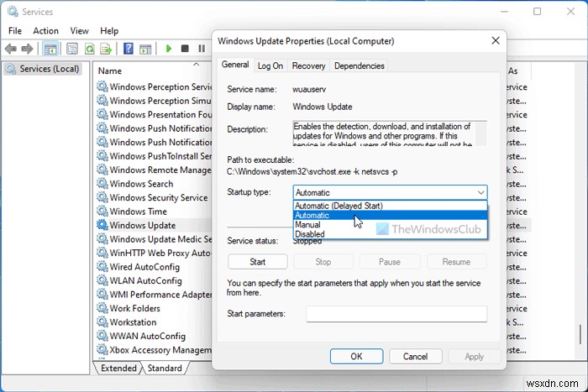Click the Back arrow in Services toolbar
588x392 pixels.
11,49
